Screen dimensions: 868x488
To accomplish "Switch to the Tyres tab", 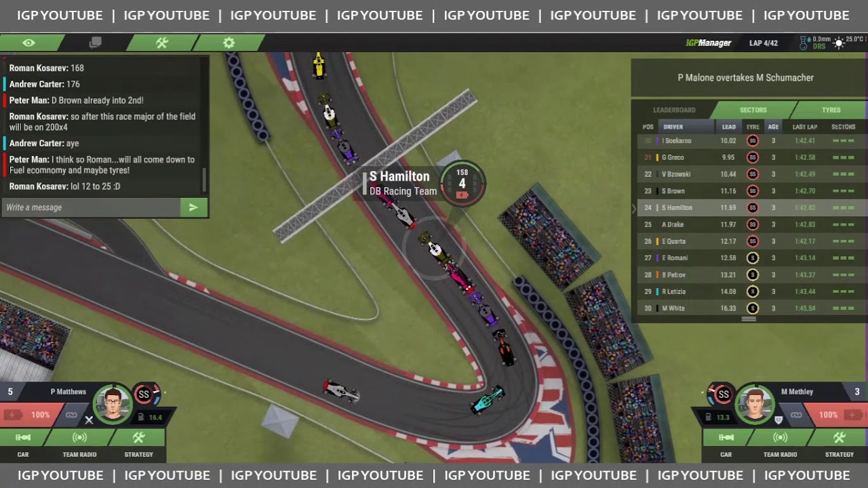I will click(831, 110).
